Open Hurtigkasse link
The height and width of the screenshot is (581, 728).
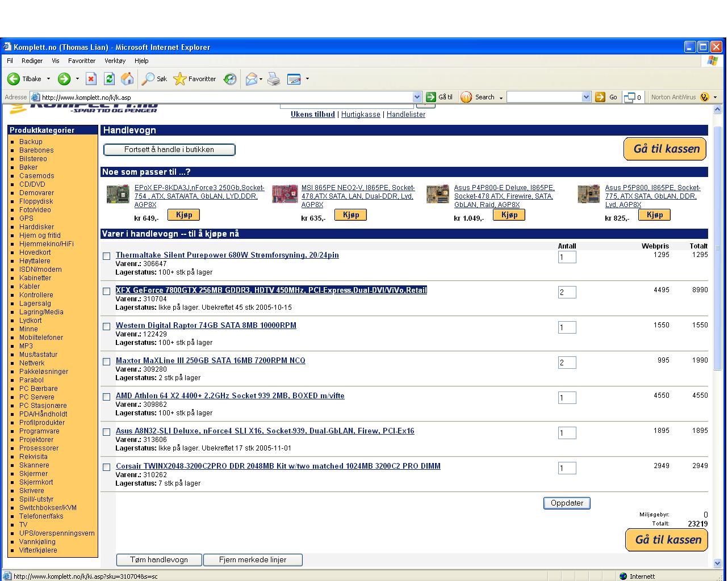point(361,114)
